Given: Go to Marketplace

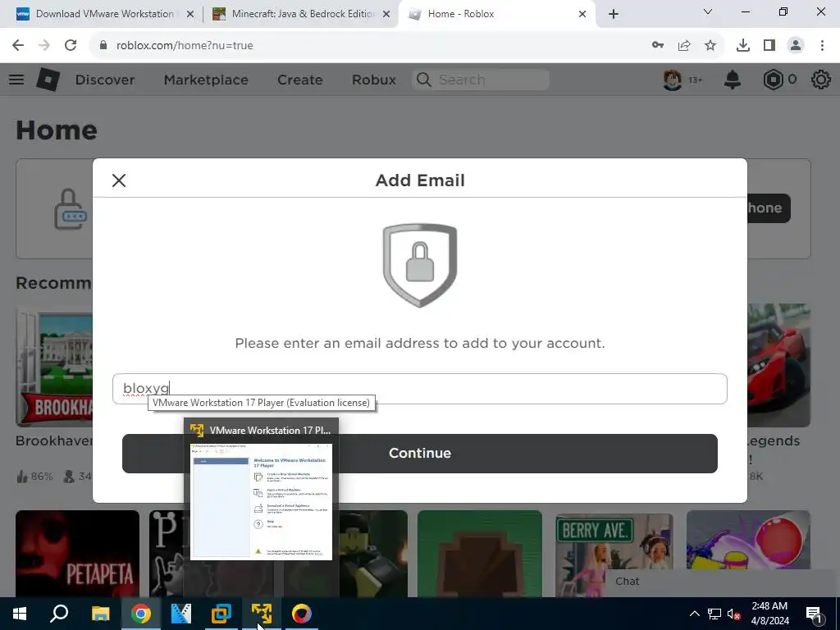Looking at the screenshot, I should coord(206,80).
